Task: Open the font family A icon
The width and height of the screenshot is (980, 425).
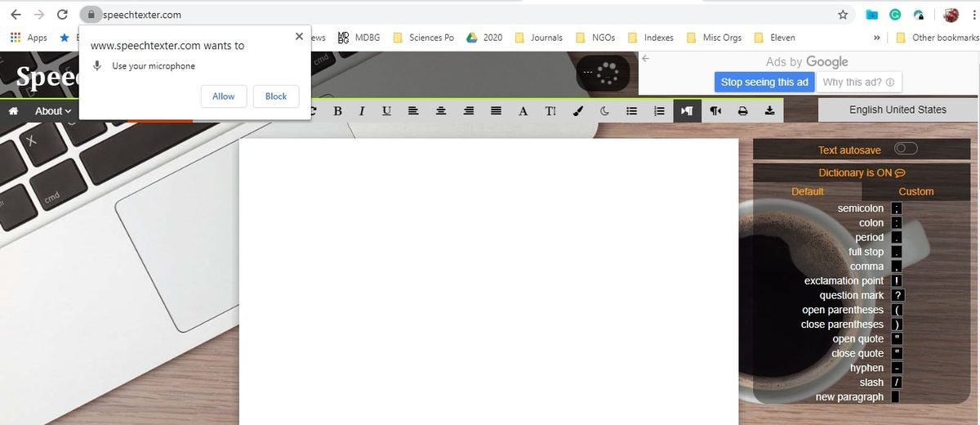Action: (523, 111)
